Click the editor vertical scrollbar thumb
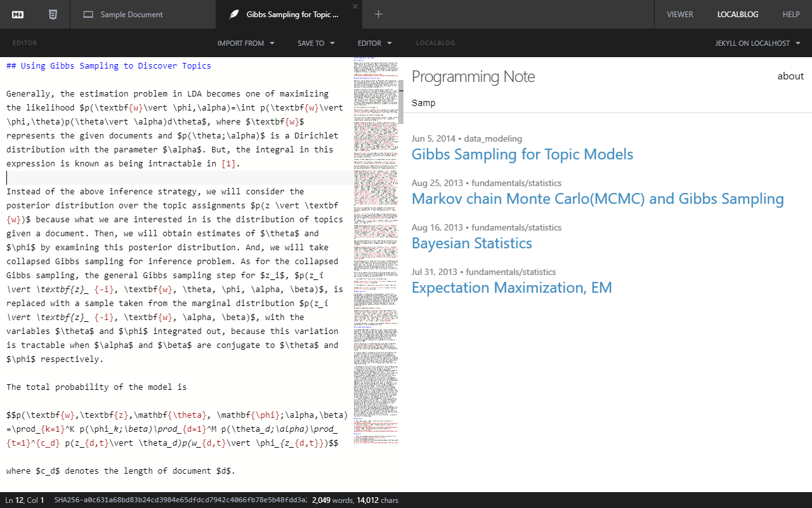Screen dimensions: 812x508 click(x=400, y=102)
